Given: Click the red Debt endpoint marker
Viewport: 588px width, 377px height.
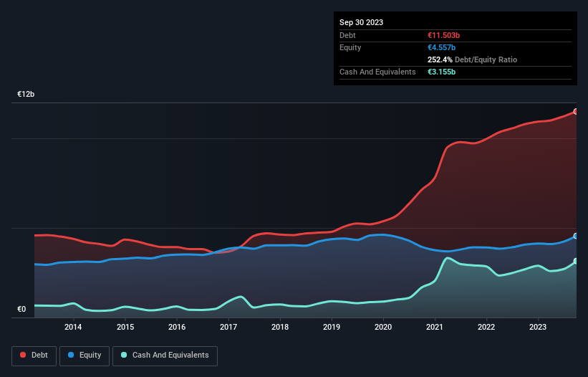Looking at the screenshot, I should 576,111.
